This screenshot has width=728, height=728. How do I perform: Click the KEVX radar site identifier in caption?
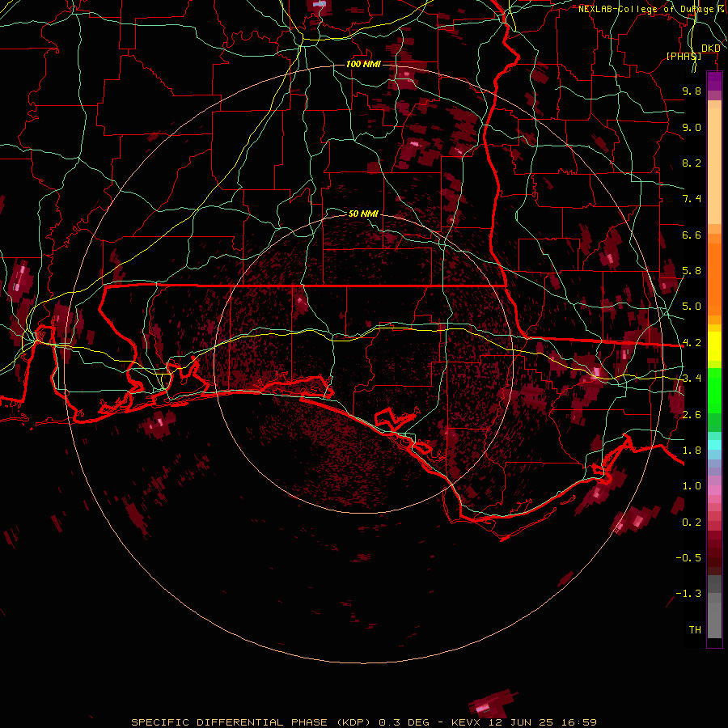pos(467,722)
